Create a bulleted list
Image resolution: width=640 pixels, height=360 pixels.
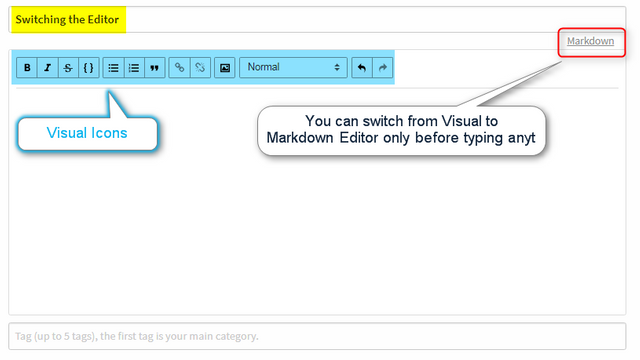[x=113, y=68]
